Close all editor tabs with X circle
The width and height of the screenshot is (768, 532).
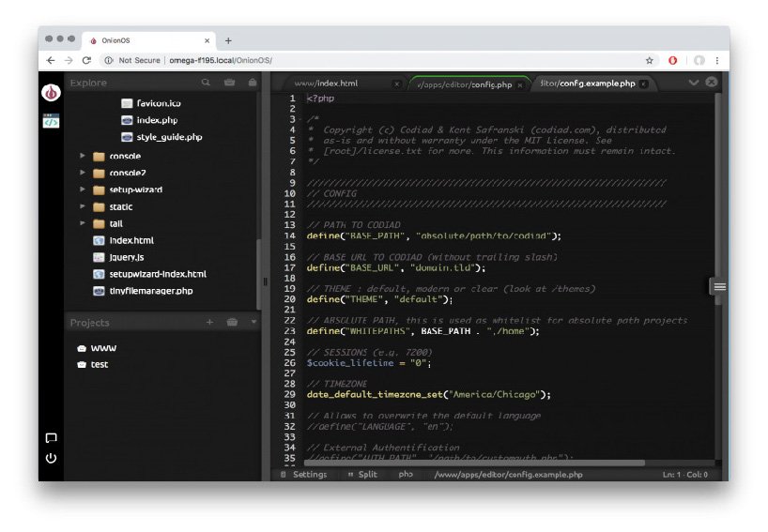(712, 83)
